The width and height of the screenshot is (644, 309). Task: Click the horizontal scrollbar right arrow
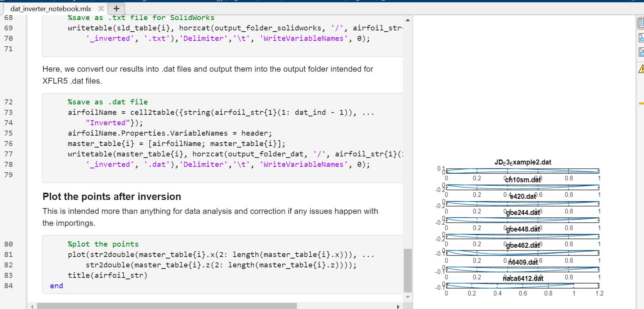coord(398,306)
